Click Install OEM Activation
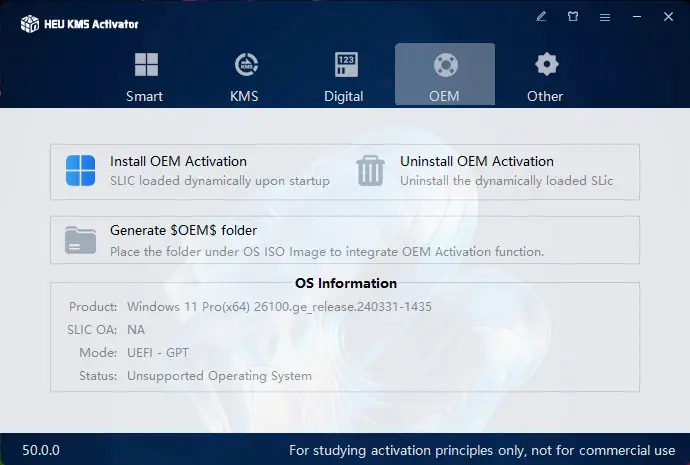Viewport: 690px width, 465px height. point(178,161)
